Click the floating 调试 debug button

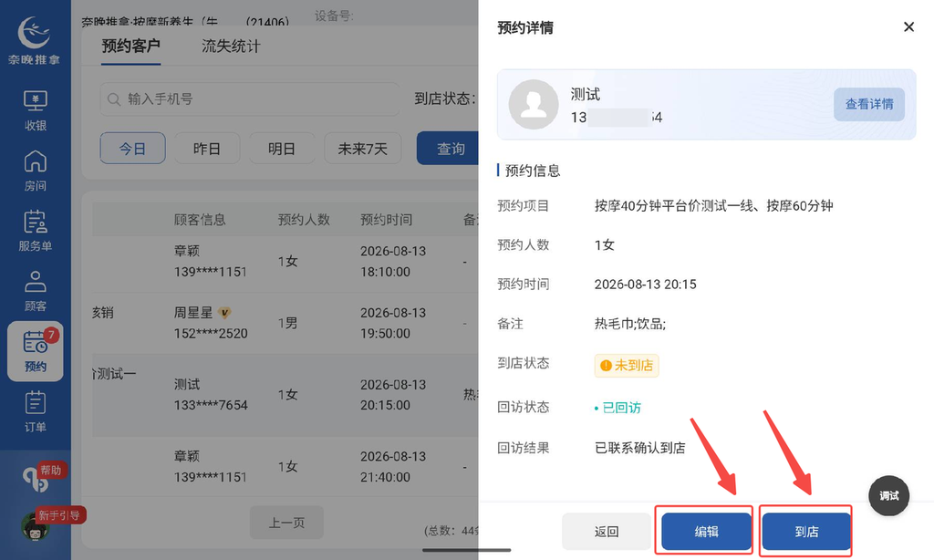pos(888,495)
